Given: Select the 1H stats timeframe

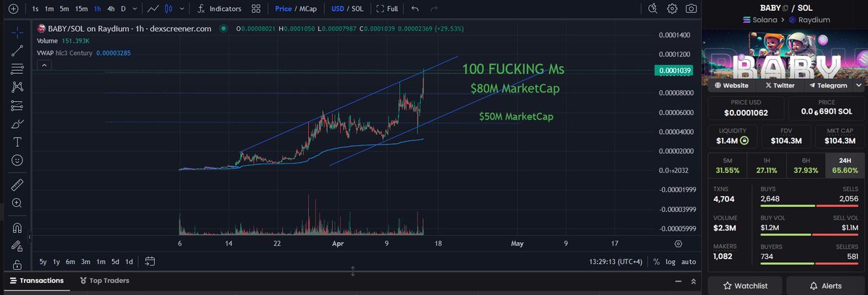Looking at the screenshot, I should (x=766, y=166).
